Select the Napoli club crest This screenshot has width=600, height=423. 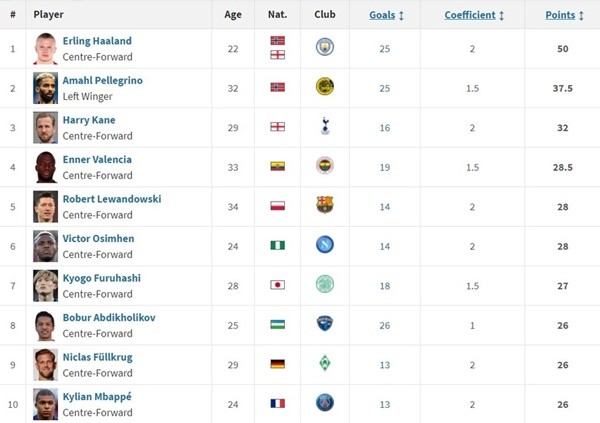coord(324,245)
